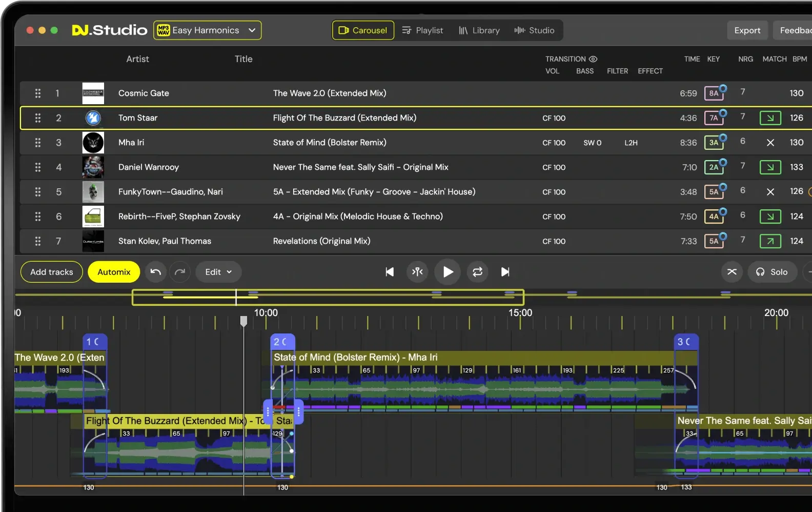Click the X match icon for Mha Iri
812x512 pixels.
click(770, 143)
